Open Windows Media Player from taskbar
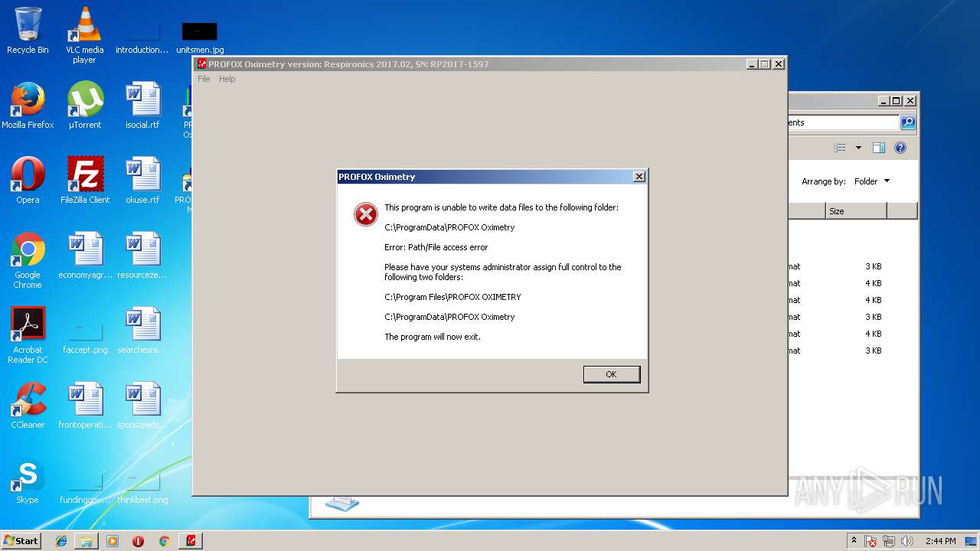 (113, 541)
